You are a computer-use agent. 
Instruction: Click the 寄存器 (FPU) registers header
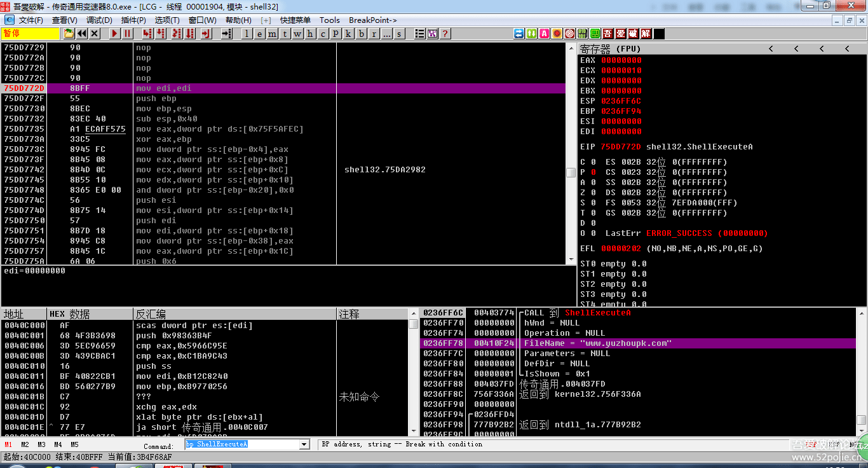[610, 48]
